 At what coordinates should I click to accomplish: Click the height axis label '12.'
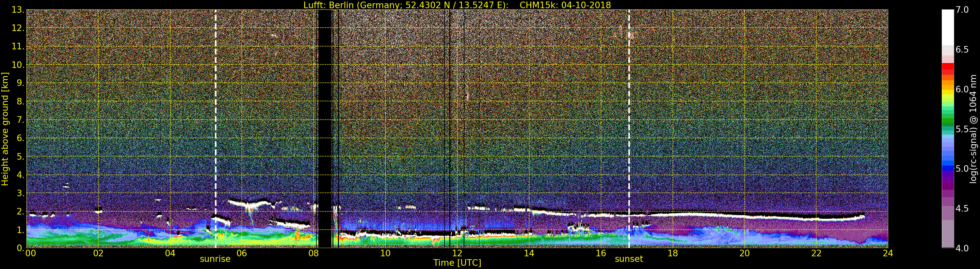[x=18, y=28]
